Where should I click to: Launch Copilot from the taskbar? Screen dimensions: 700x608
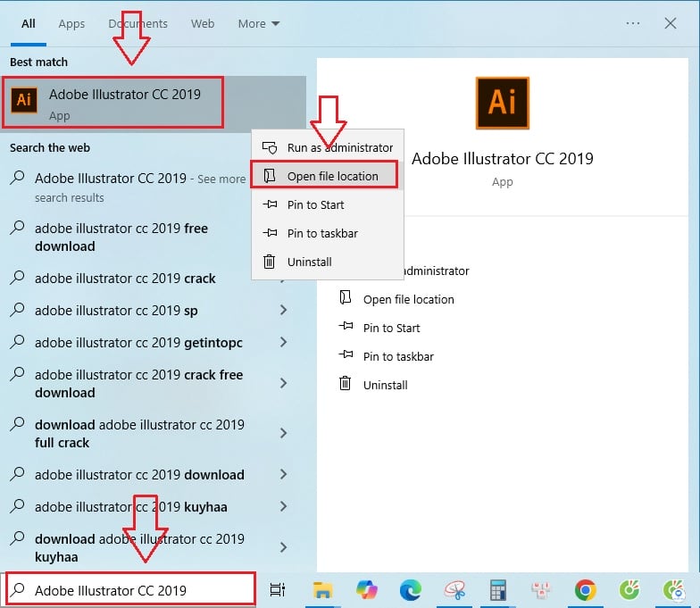click(366, 590)
